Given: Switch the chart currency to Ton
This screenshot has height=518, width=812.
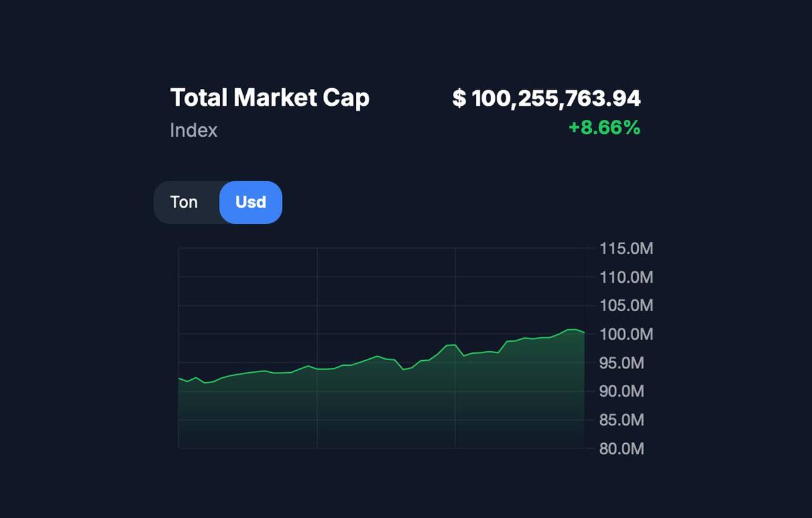Looking at the screenshot, I should point(184,202).
